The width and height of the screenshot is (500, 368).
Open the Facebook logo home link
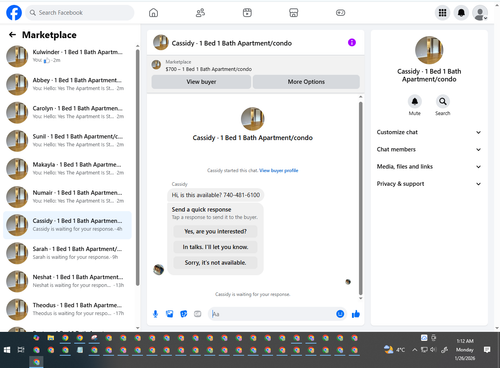click(x=14, y=13)
